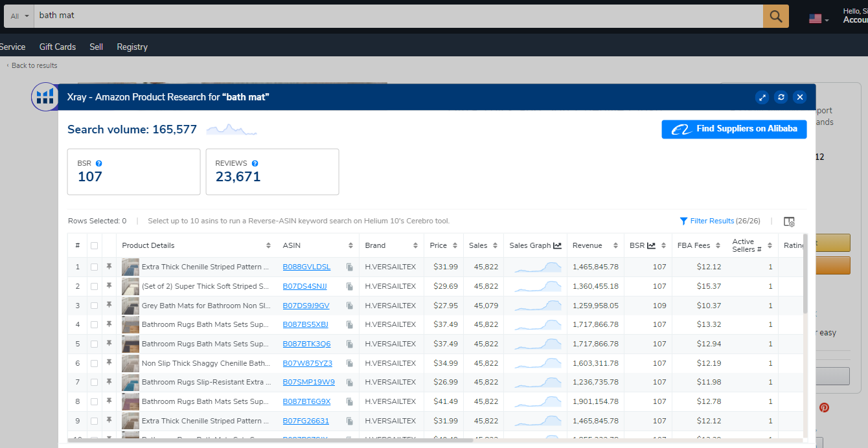
Task: Click row 1 sales graph sparkline
Action: [538, 267]
